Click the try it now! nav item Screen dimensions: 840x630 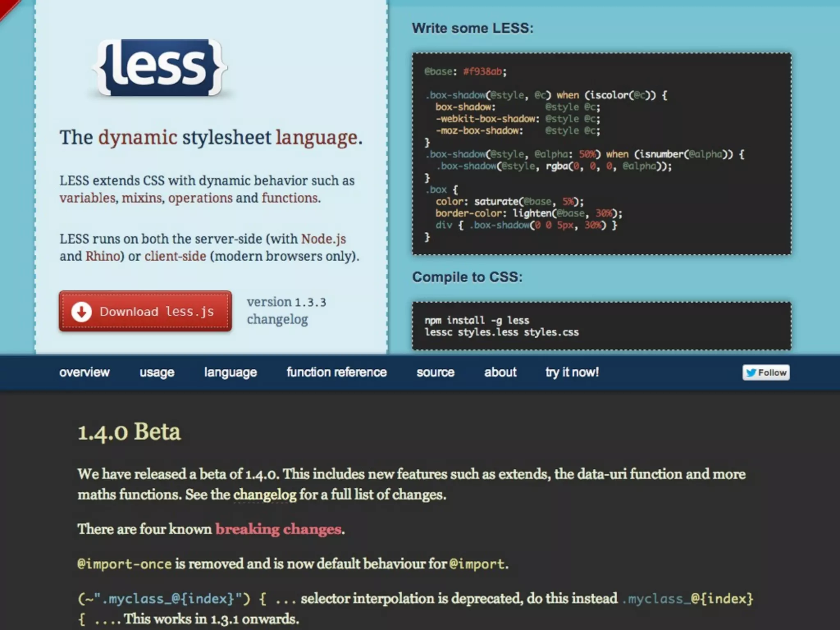[572, 372]
